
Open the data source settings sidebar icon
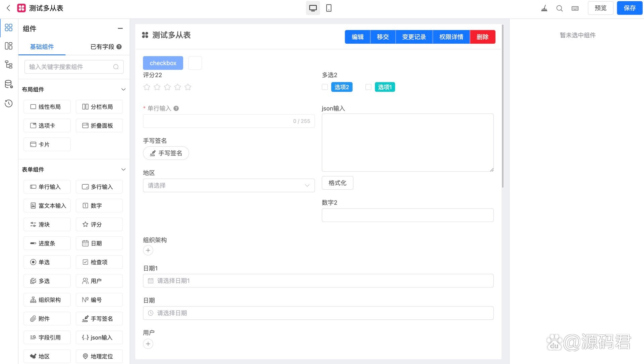pyautogui.click(x=9, y=84)
